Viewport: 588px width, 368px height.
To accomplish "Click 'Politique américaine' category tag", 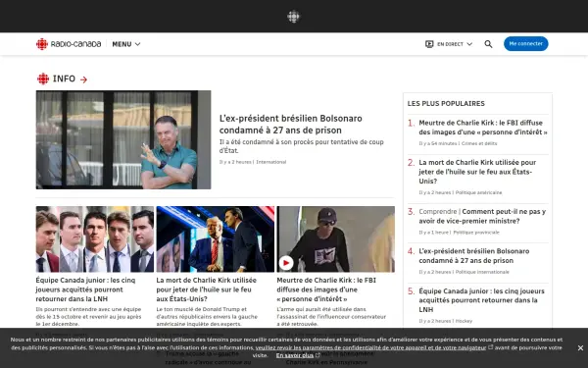I will [478, 192].
